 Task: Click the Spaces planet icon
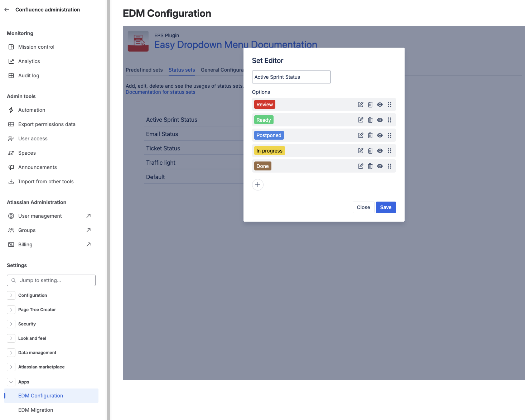tap(11, 153)
